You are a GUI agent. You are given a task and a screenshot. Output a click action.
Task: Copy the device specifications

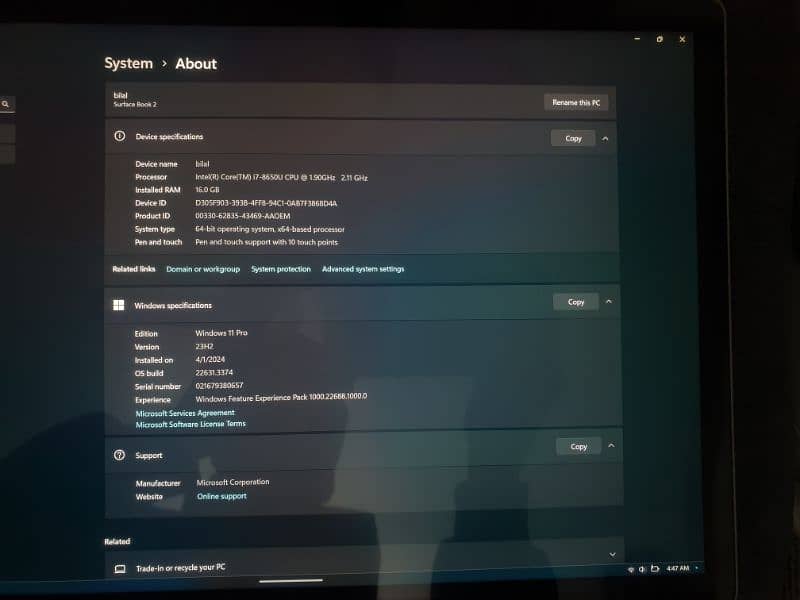pyautogui.click(x=573, y=138)
